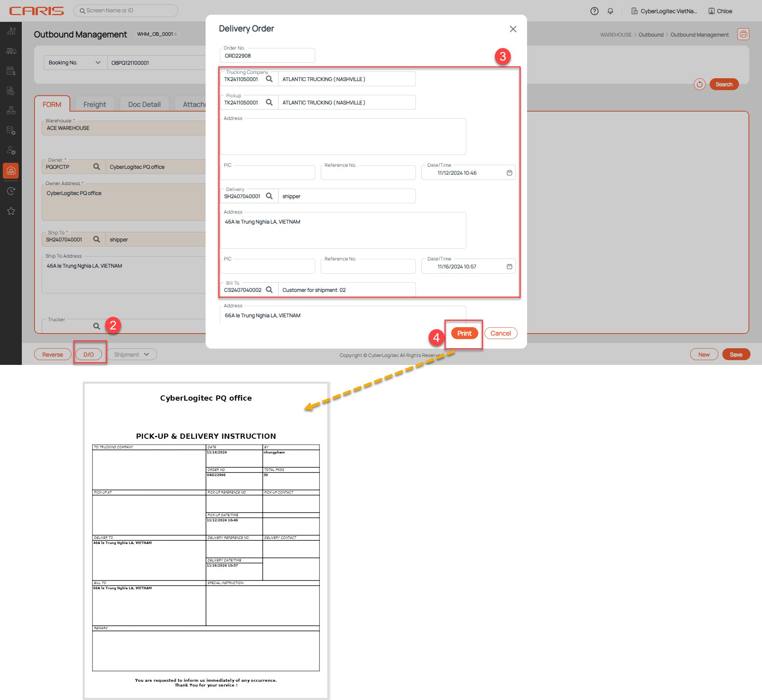Click Owner lookup magnifier icon
The width and height of the screenshot is (762, 700).
tap(96, 167)
